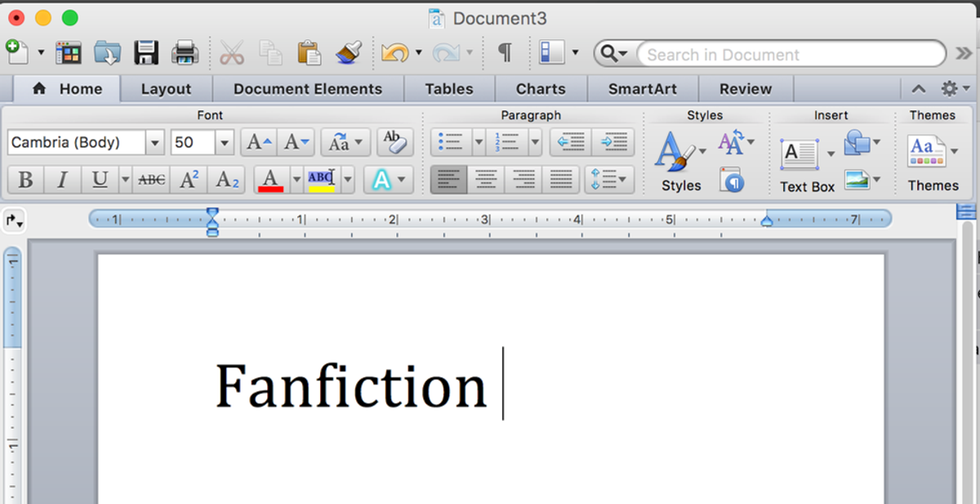The height and width of the screenshot is (504, 980).
Task: Click the Print icon in toolbar
Action: coord(185,53)
